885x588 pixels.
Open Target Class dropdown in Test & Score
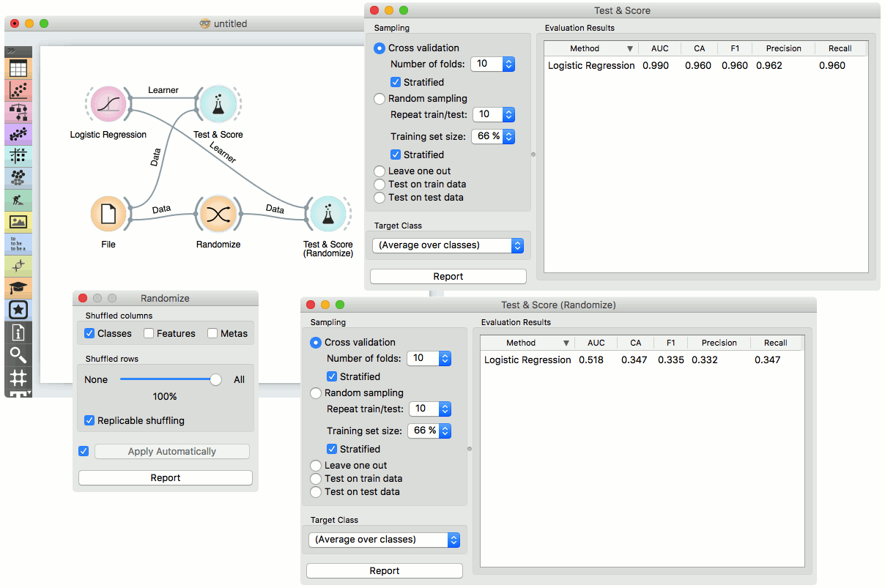[448, 245]
